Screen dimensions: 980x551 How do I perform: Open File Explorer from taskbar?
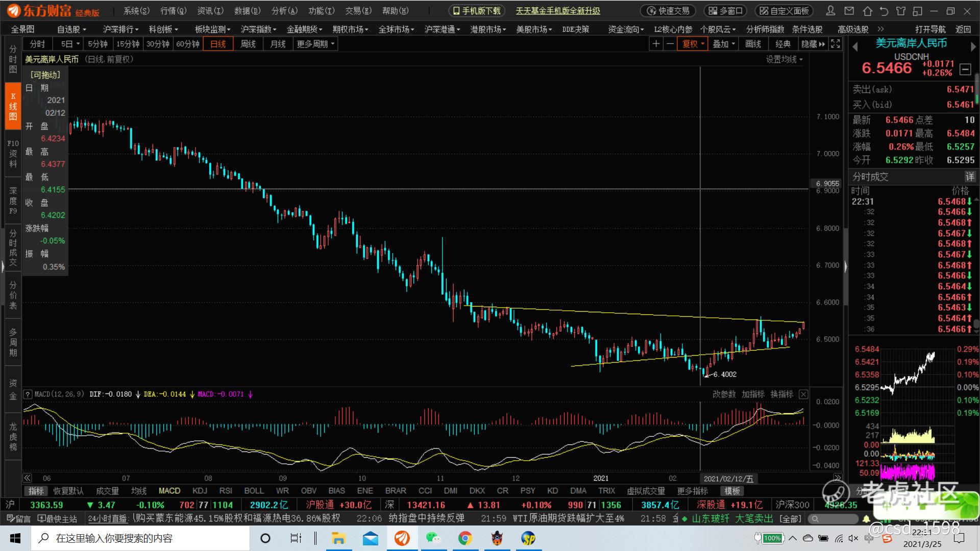click(x=338, y=538)
